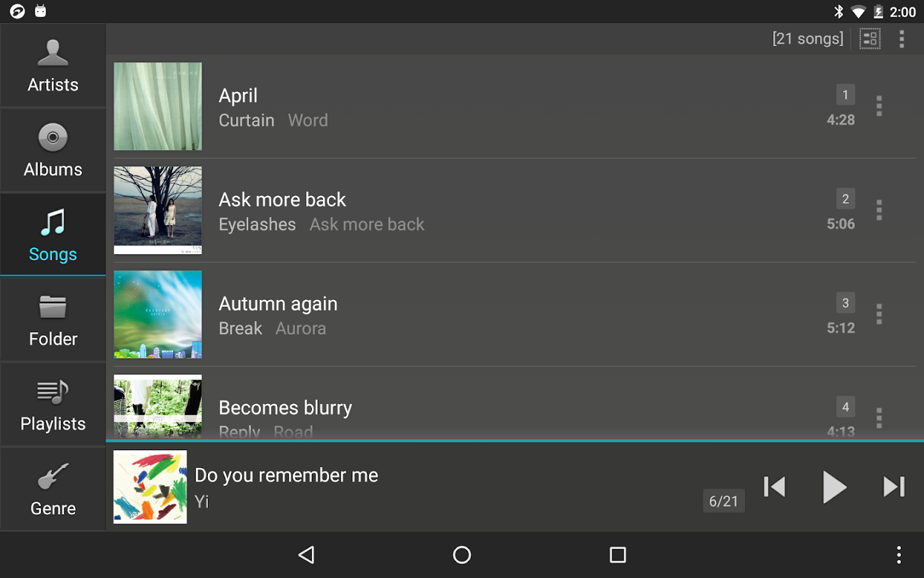Viewport: 924px width, 578px height.
Task: Tap the Becomes blurry album art
Action: tap(158, 407)
